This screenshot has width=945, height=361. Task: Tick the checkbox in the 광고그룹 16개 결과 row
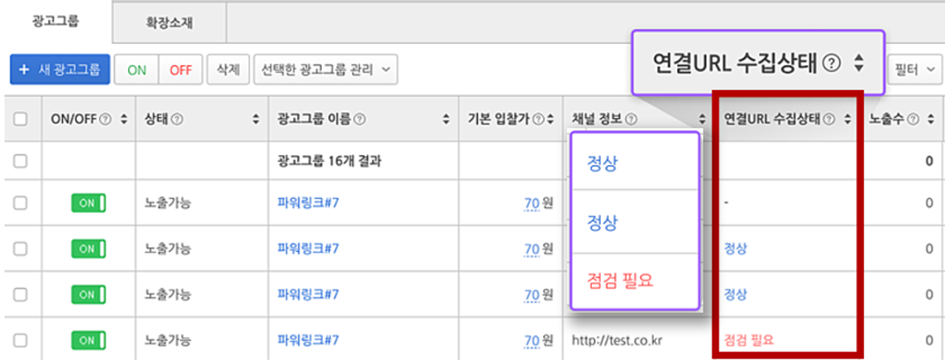(20, 162)
